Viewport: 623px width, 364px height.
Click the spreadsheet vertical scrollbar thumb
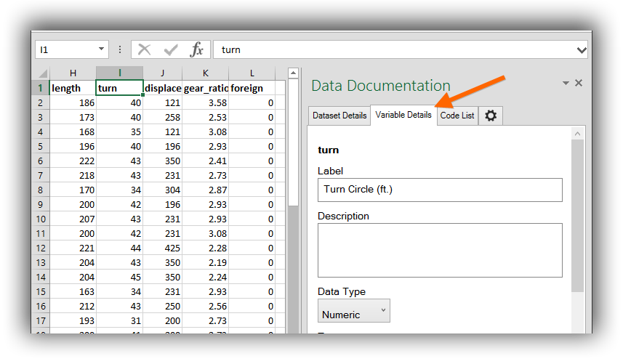(293, 142)
